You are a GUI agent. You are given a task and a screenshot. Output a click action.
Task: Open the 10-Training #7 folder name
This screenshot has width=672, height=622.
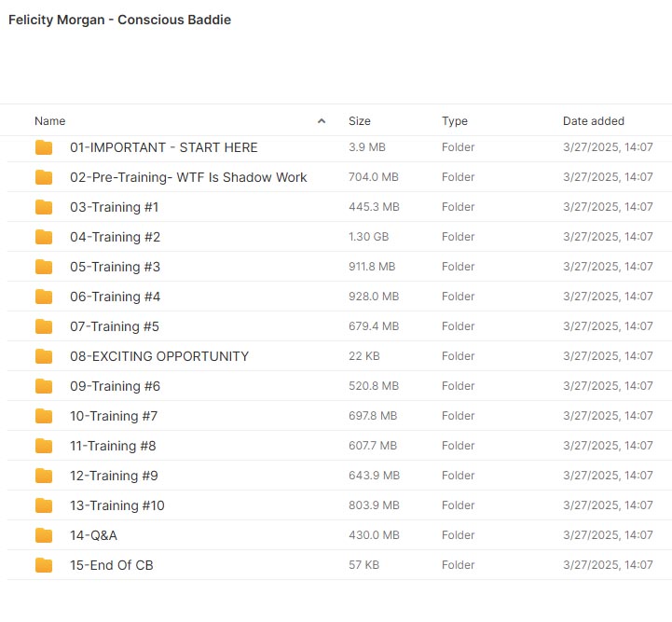tap(114, 416)
